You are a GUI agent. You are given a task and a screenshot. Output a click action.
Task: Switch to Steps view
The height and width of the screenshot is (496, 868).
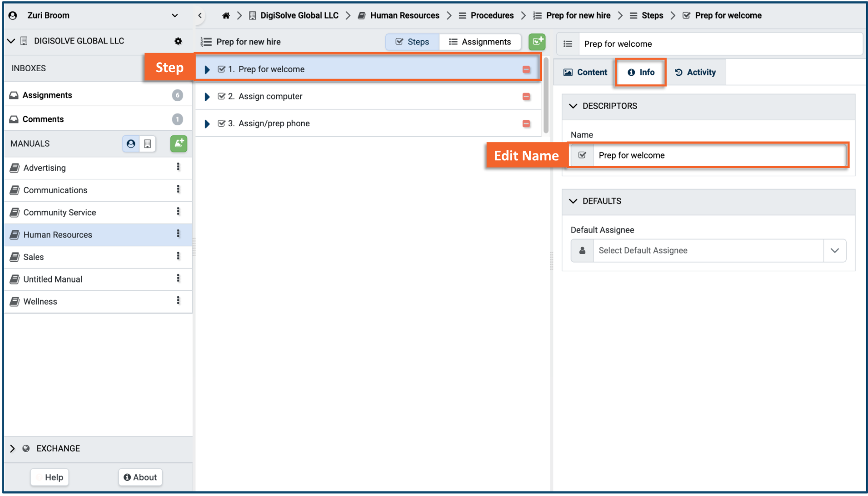click(x=413, y=42)
